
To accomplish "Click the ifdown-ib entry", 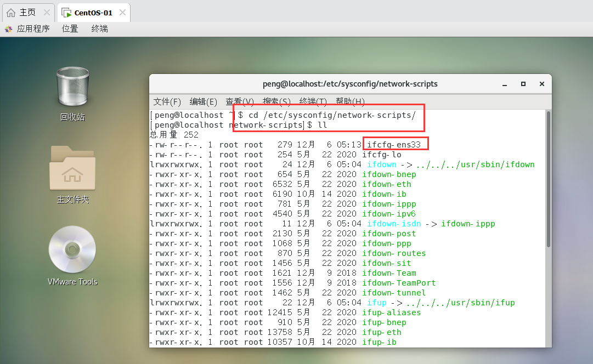I will (x=384, y=194).
